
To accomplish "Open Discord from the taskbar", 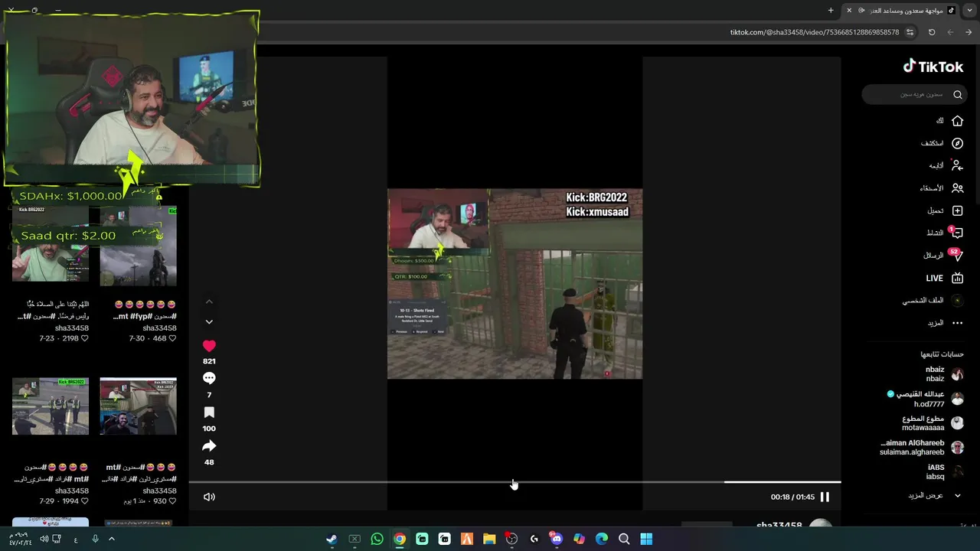I will (x=557, y=539).
